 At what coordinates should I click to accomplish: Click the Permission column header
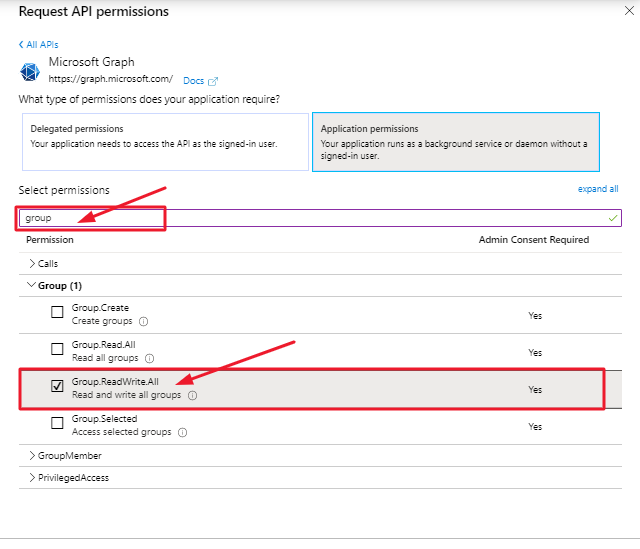(x=50, y=240)
